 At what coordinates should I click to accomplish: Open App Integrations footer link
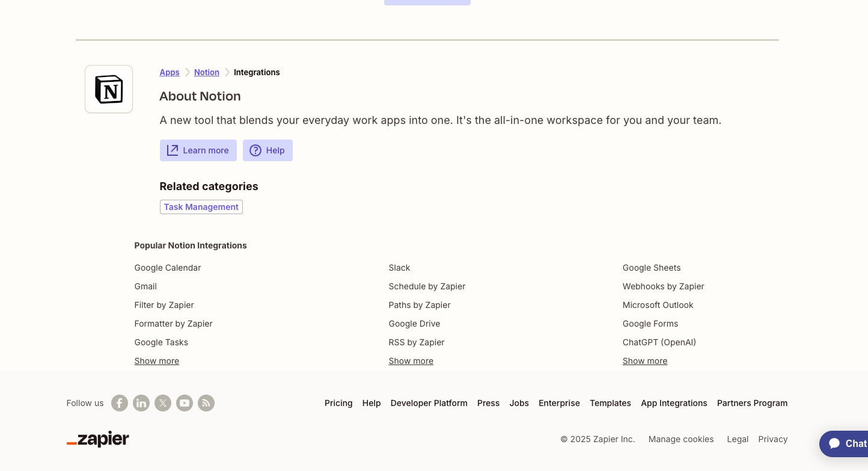674,403
